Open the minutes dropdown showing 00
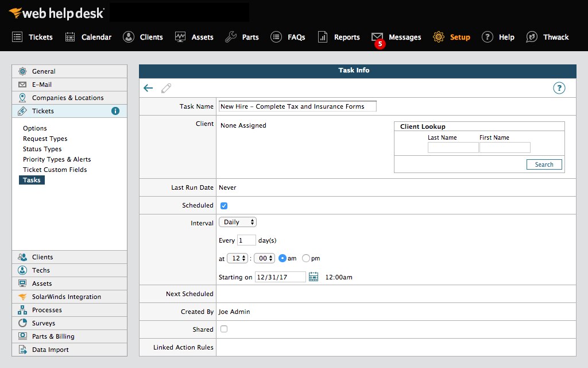Image resolution: width=588 pixels, height=368 pixels. 264,258
